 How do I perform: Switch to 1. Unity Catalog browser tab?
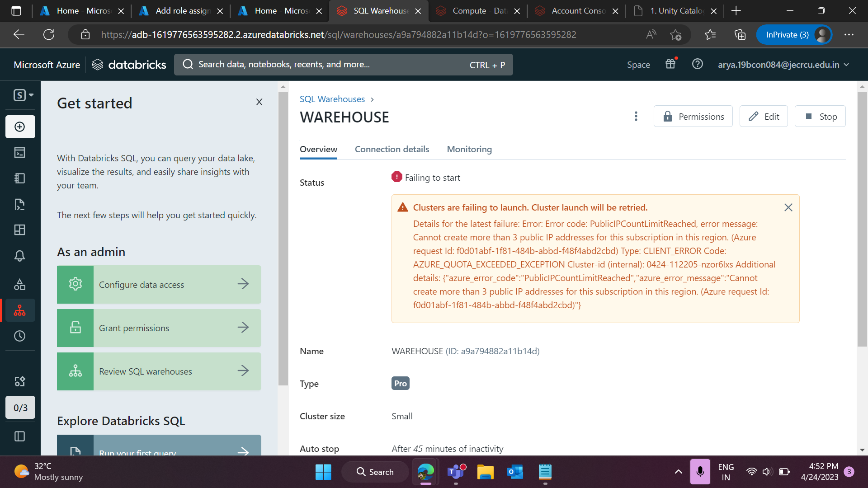click(676, 11)
